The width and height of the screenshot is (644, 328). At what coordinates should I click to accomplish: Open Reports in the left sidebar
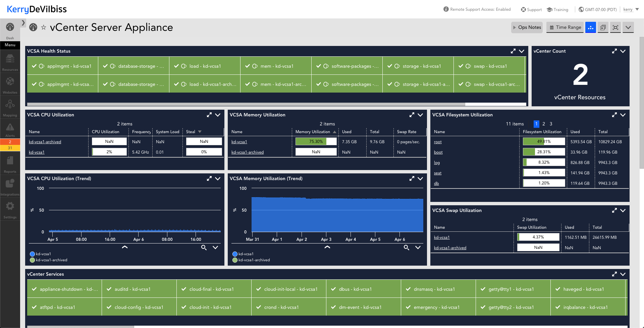(x=10, y=164)
